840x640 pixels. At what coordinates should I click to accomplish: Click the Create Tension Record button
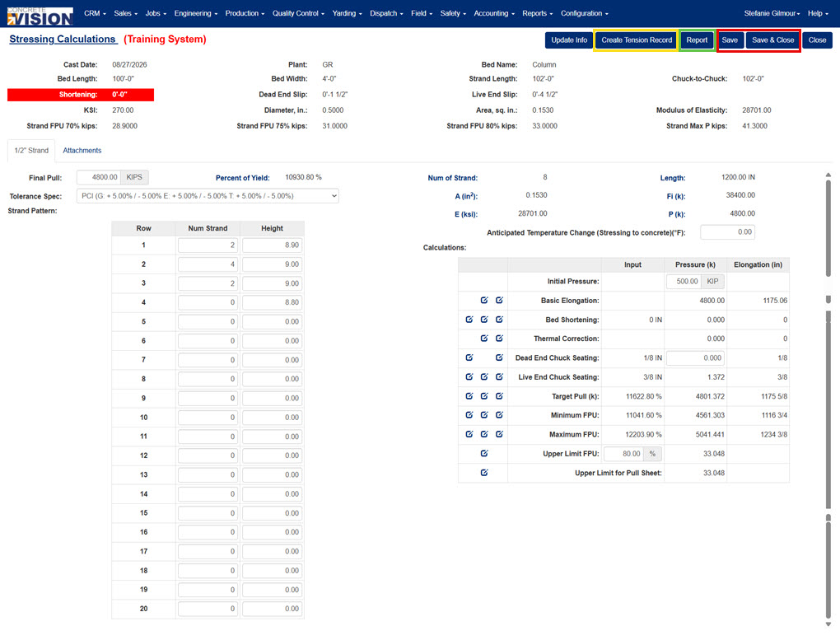click(x=637, y=40)
